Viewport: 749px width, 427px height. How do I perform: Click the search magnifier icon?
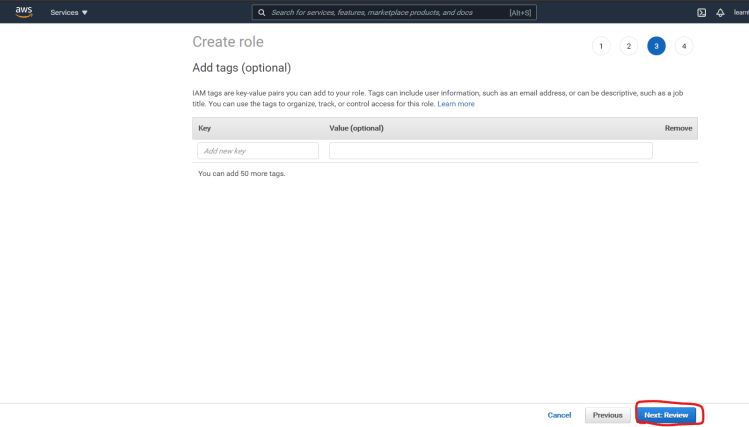point(262,13)
